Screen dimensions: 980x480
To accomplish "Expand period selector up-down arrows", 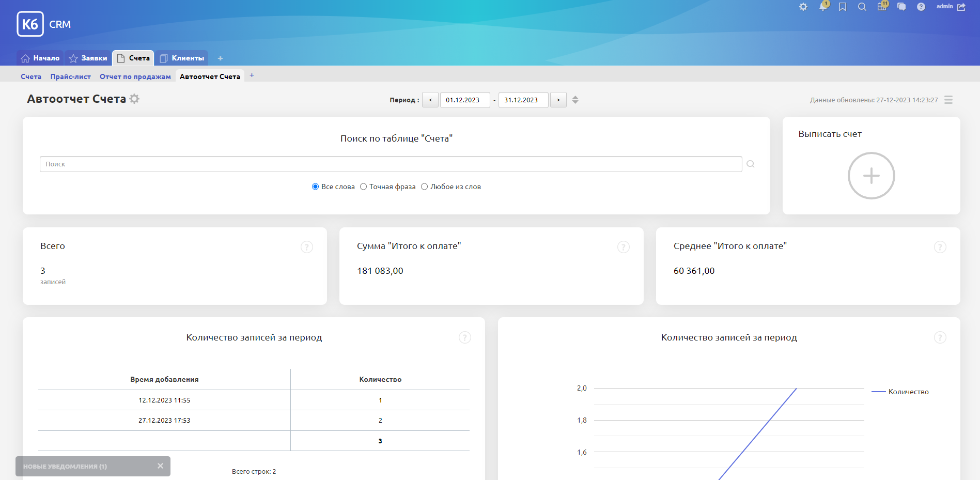I will (x=575, y=100).
